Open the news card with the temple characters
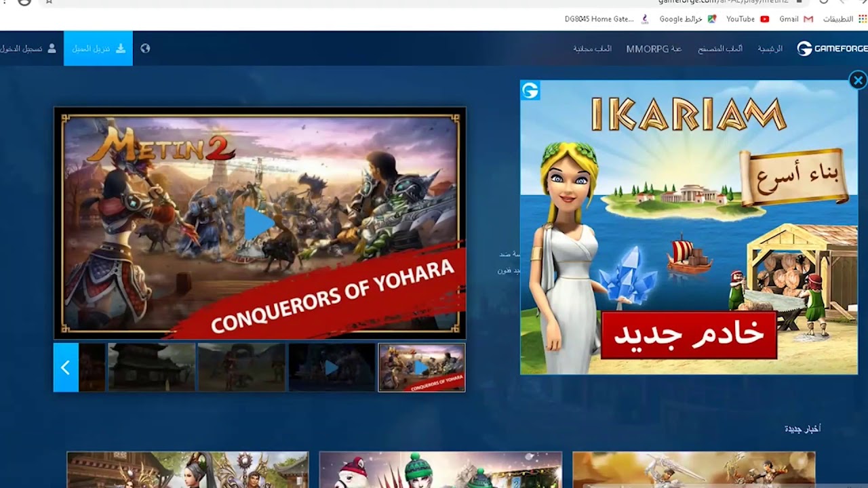 tap(188, 470)
